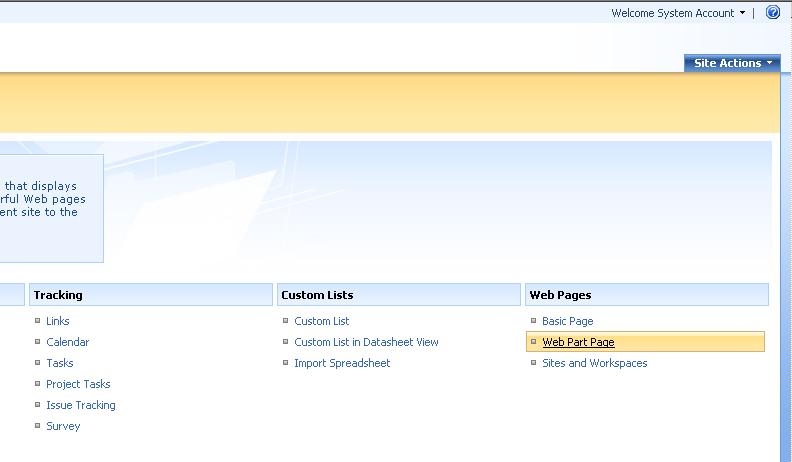Click the Tasks link under Tracking

point(60,363)
